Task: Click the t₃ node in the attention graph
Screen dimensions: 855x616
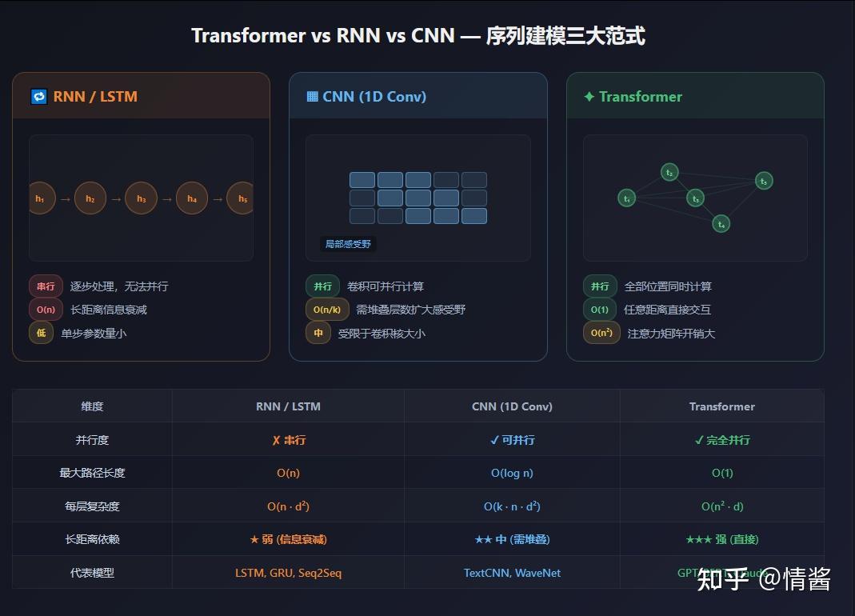Action: (x=695, y=198)
